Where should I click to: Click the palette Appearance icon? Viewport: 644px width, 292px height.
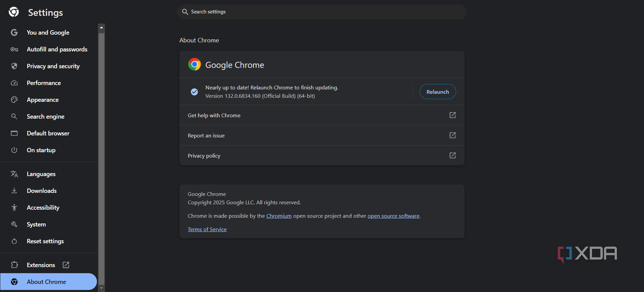14,100
